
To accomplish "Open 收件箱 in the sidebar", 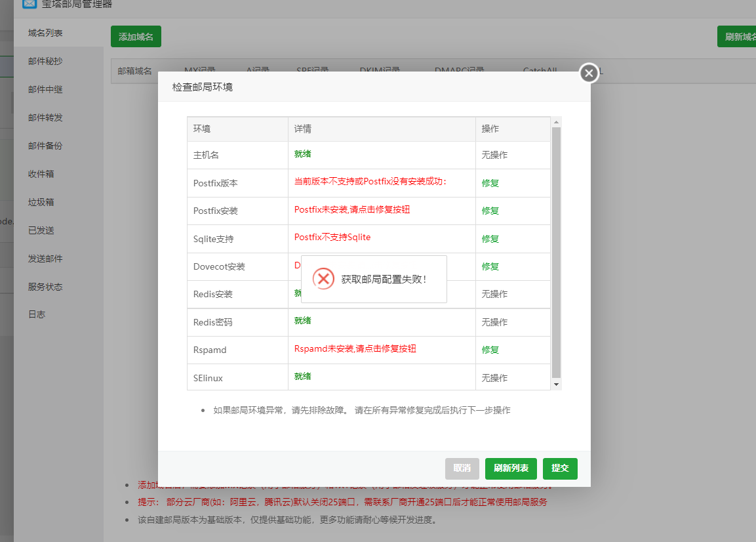I will 41,173.
